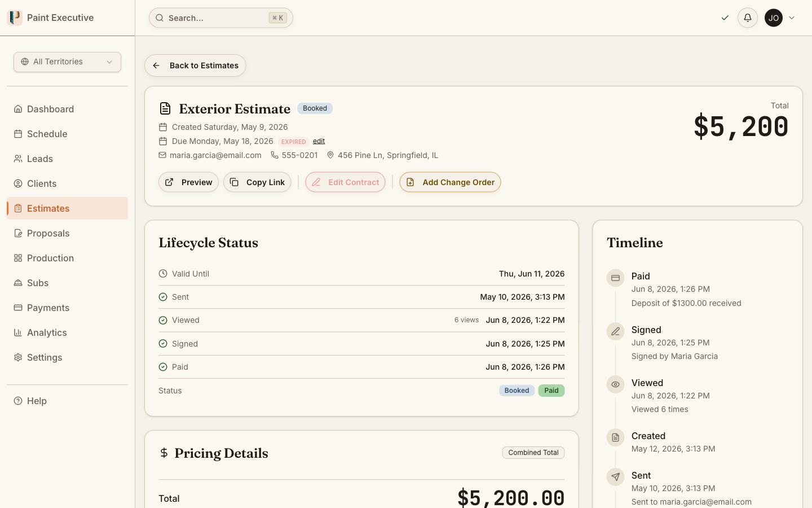This screenshot has width=812, height=508.
Task: Open Leads in sidebar
Action: (x=67, y=159)
